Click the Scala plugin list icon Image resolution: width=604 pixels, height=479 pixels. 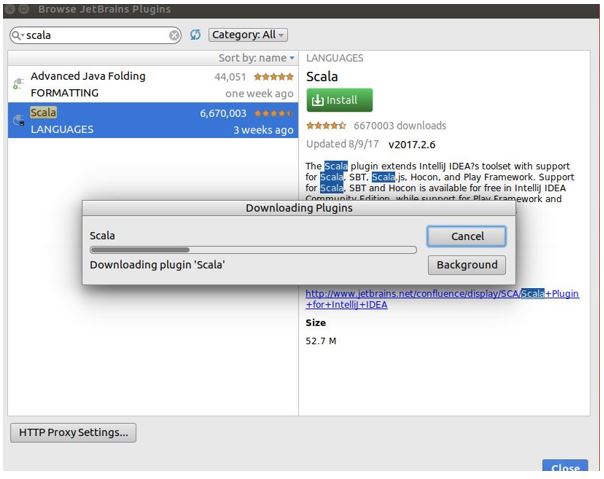click(x=18, y=121)
